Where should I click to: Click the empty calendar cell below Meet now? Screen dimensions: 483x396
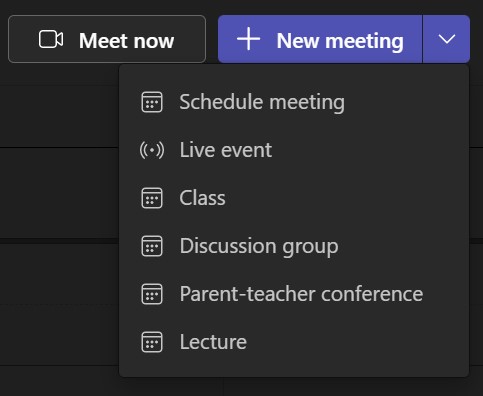click(x=59, y=105)
